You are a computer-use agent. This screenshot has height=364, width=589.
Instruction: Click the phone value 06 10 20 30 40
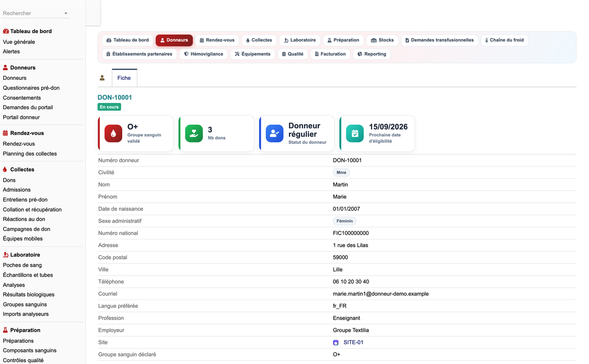pyautogui.click(x=351, y=282)
